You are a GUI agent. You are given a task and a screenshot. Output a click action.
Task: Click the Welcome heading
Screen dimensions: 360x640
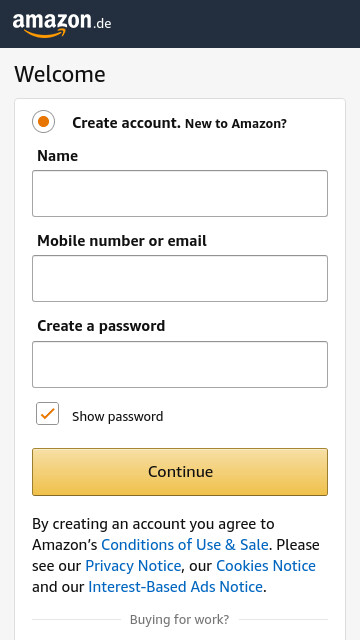(x=60, y=74)
